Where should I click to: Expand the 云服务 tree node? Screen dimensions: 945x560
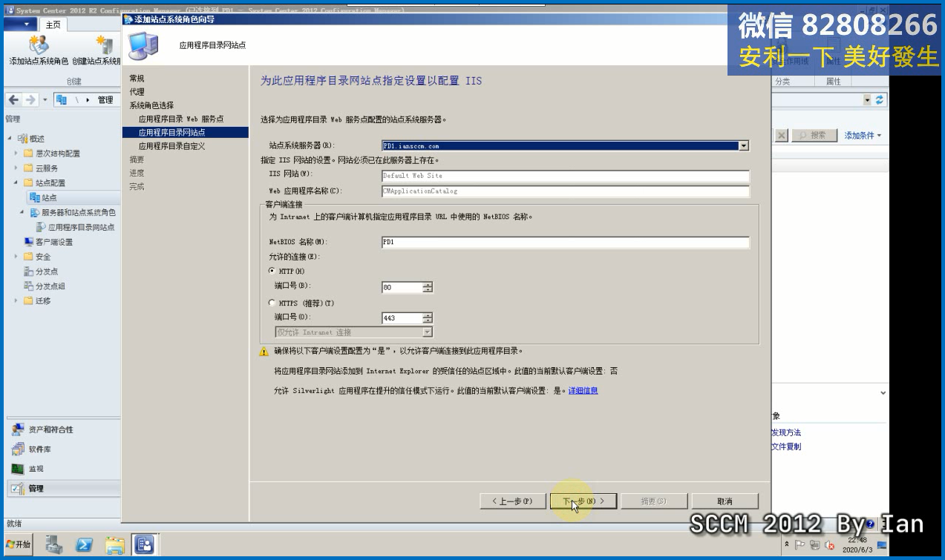[x=16, y=168]
